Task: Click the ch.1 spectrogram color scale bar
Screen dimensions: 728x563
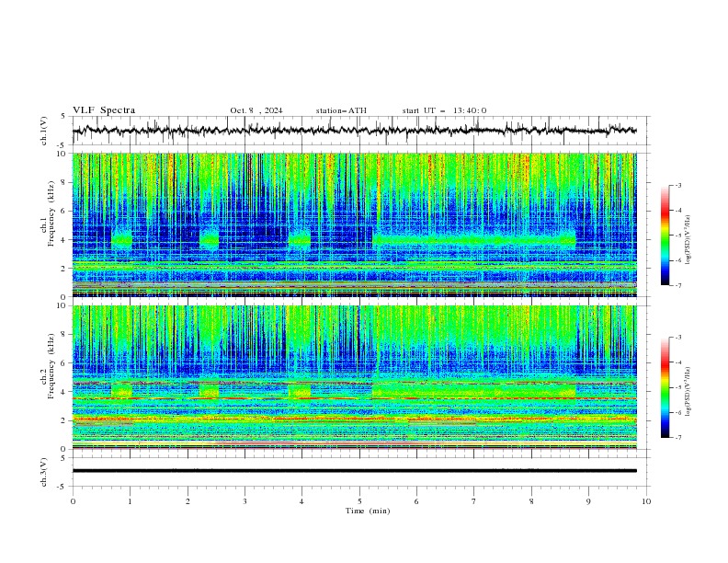Action: (x=665, y=236)
